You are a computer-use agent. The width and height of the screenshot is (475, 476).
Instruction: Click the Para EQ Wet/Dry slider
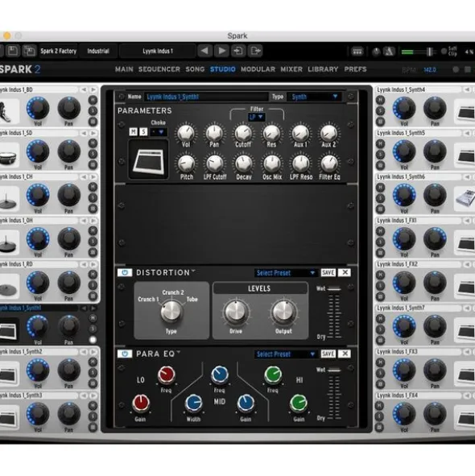(334, 394)
